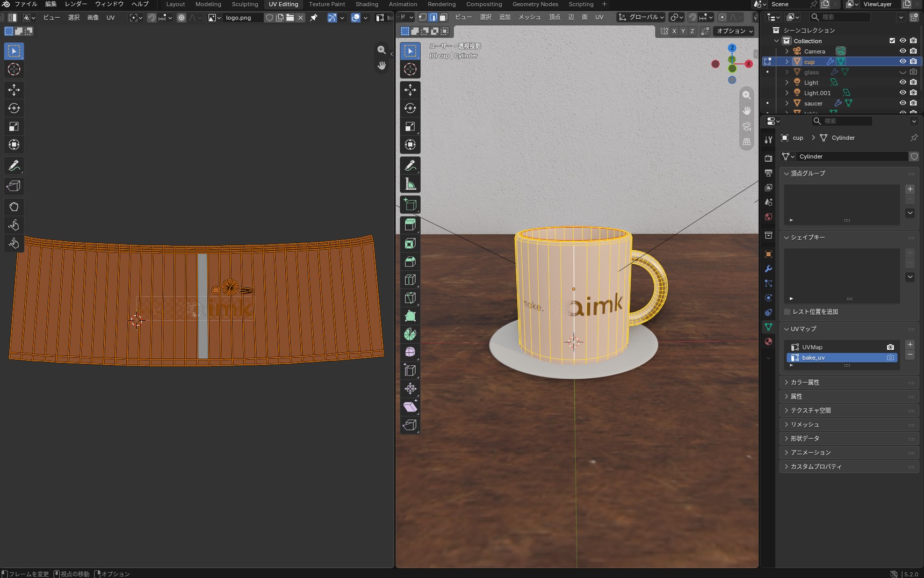Switch to face select mode in the 3D viewport
The image size is (924, 578).
point(443,17)
